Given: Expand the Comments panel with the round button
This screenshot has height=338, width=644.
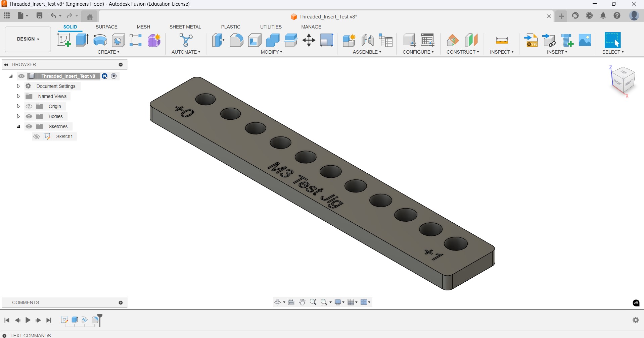Looking at the screenshot, I should (121, 302).
